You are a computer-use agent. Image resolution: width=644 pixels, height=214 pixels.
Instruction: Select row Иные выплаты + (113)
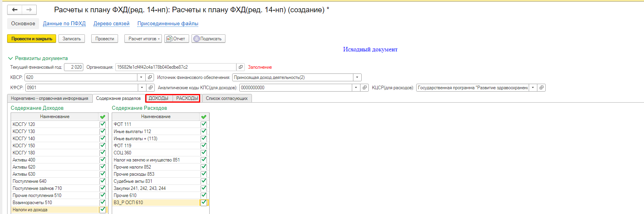pyautogui.click(x=160, y=138)
